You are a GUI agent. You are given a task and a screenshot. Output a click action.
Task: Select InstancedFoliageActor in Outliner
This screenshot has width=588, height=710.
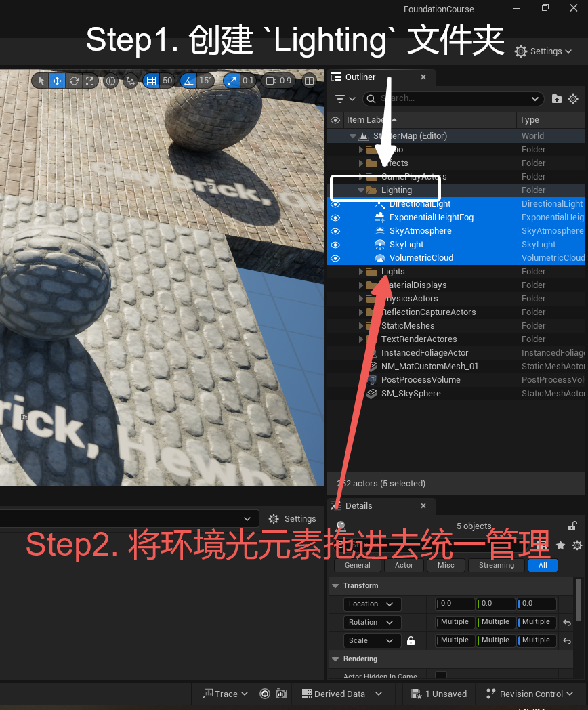click(425, 353)
